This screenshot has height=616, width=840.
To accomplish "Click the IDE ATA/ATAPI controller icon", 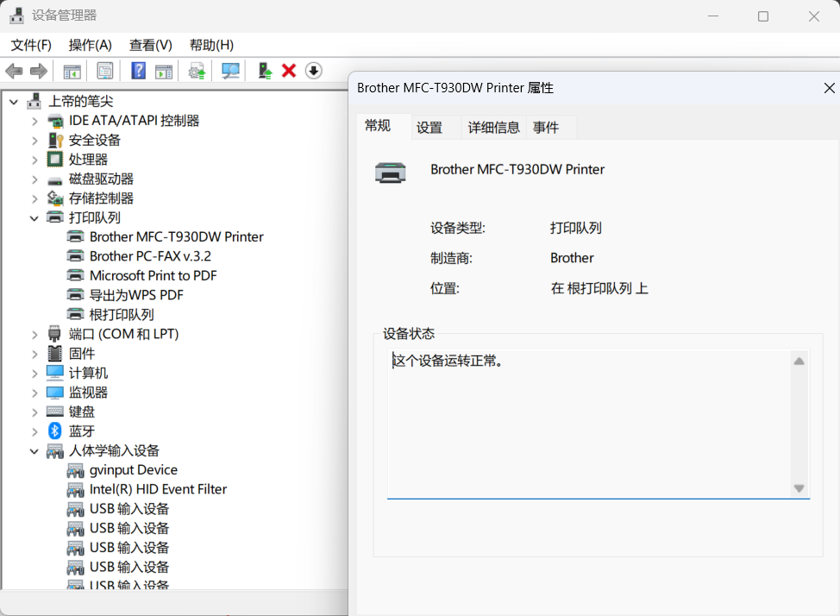I will (55, 121).
